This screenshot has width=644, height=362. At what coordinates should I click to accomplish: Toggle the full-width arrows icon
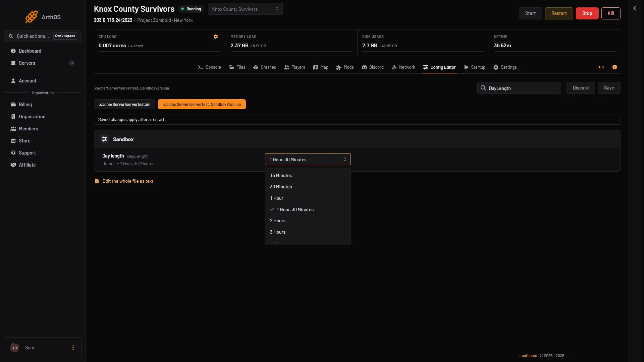(x=601, y=67)
